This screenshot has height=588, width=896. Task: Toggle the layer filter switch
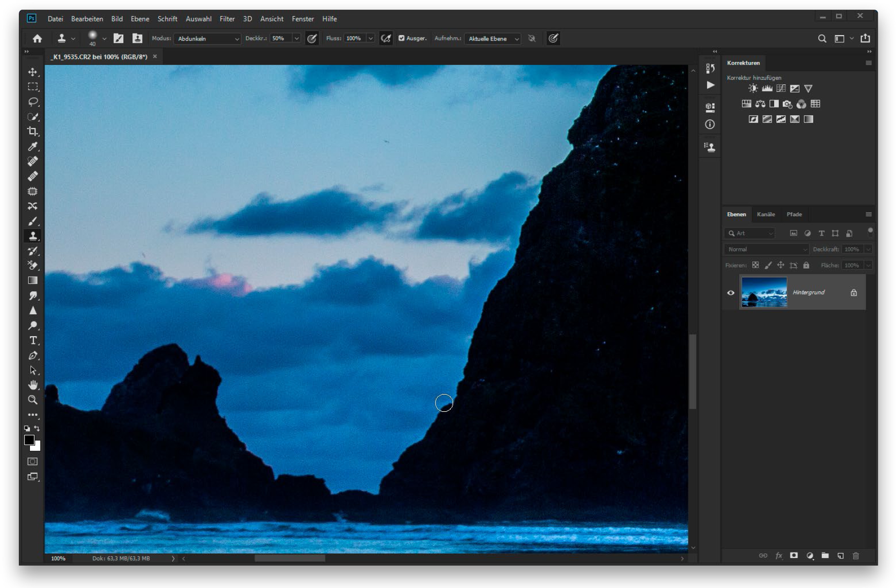coord(870,232)
